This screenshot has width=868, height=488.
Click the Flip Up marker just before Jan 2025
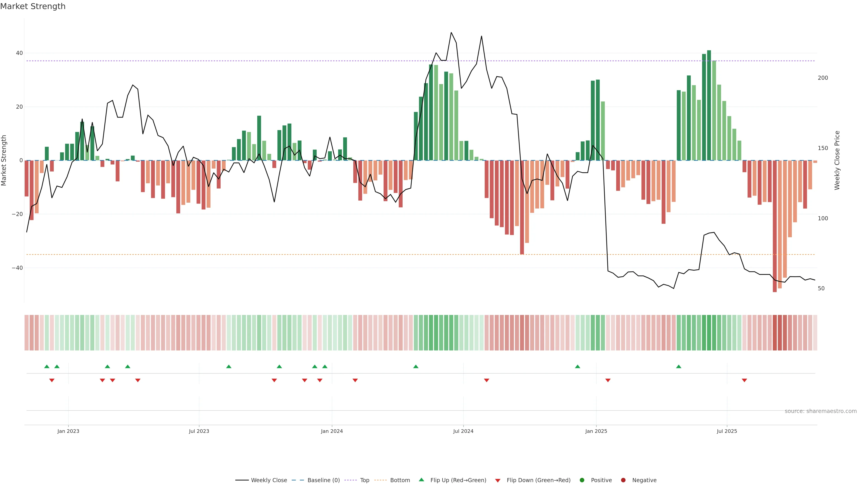click(578, 366)
